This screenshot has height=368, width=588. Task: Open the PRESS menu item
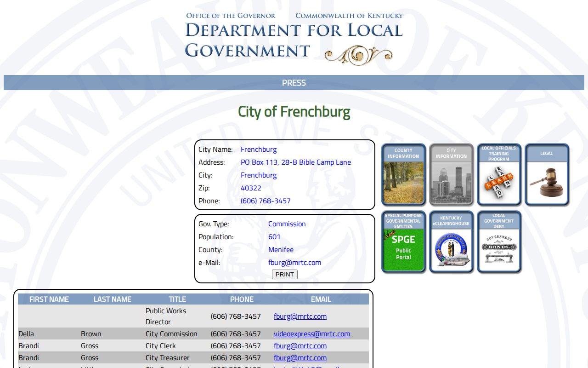(x=294, y=83)
